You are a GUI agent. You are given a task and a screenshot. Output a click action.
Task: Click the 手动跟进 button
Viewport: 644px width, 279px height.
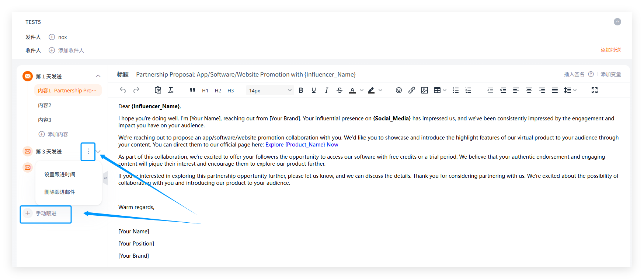coord(46,213)
